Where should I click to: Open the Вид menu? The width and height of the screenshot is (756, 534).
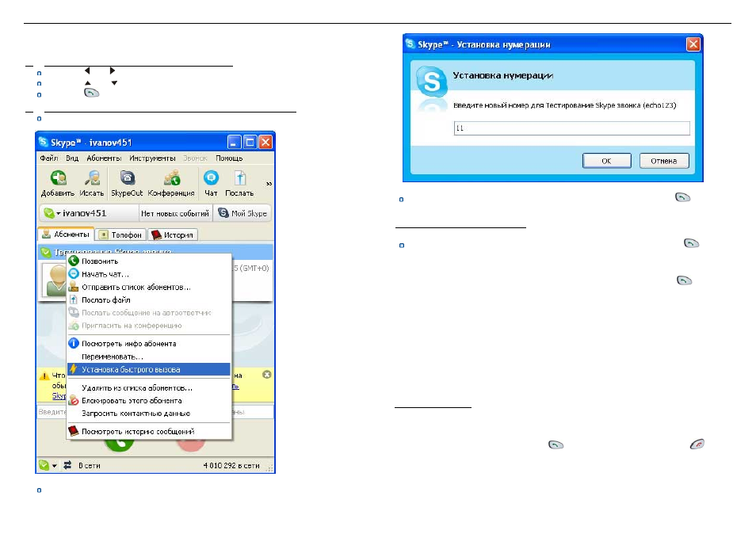72,158
